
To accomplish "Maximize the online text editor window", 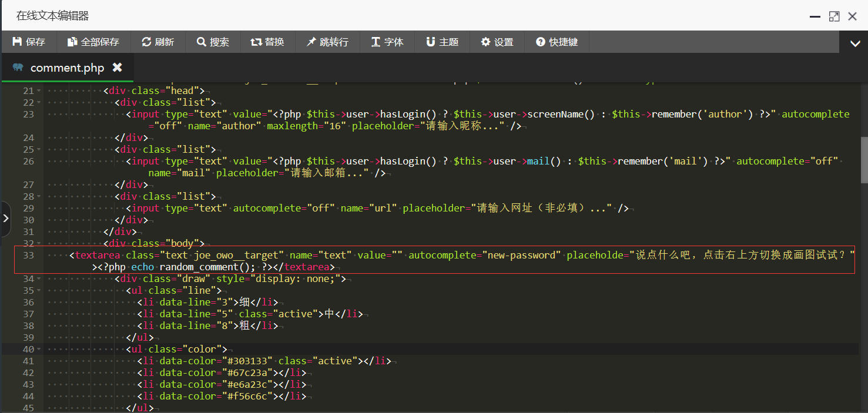I will (834, 16).
